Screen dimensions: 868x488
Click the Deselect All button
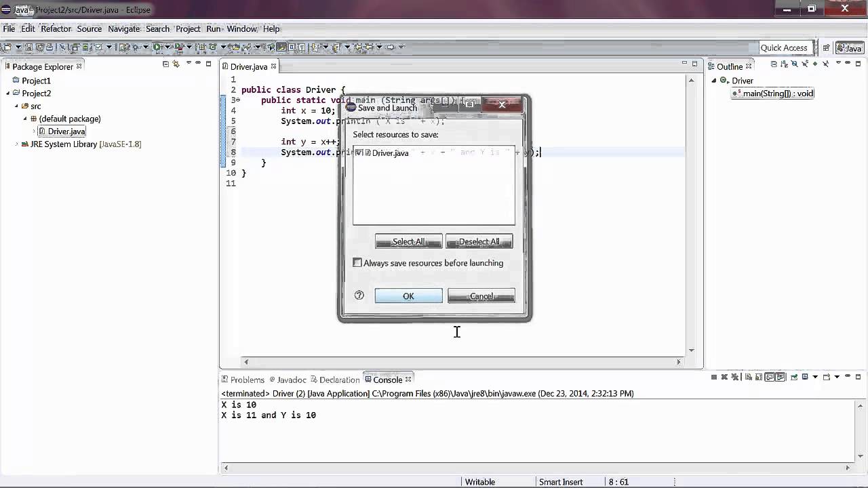[x=479, y=241]
